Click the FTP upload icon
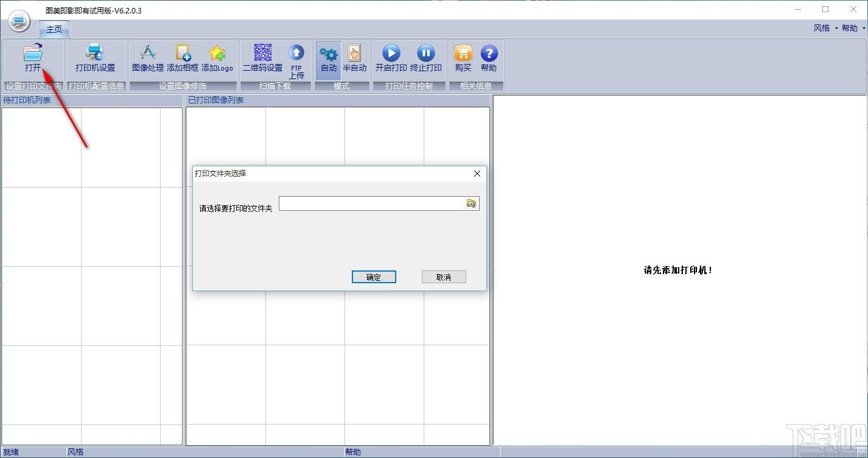 click(296, 54)
